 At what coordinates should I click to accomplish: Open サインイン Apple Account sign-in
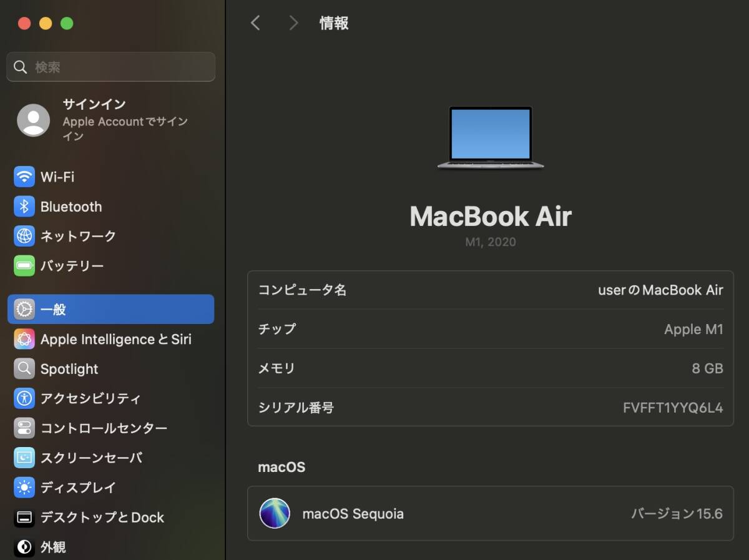coord(110,120)
